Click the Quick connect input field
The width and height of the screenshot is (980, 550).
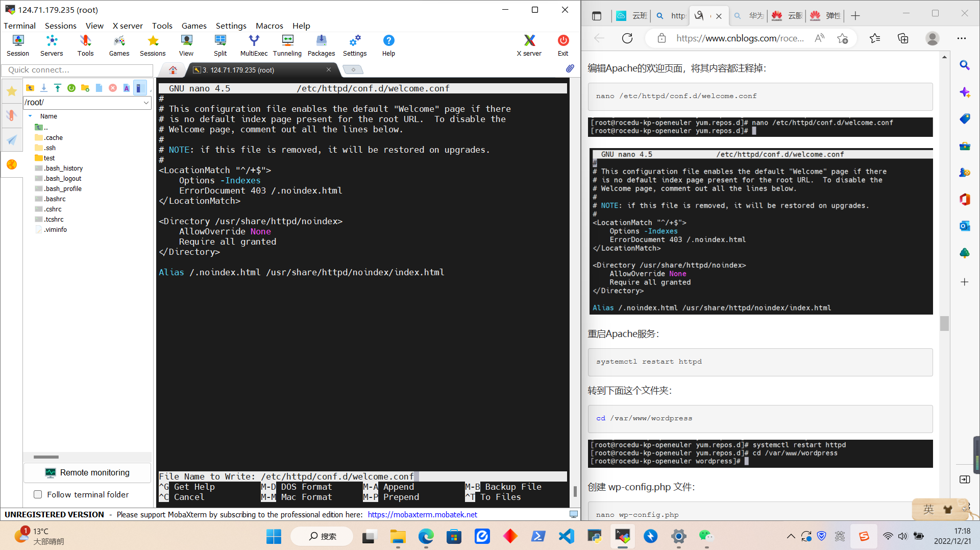pyautogui.click(x=77, y=70)
